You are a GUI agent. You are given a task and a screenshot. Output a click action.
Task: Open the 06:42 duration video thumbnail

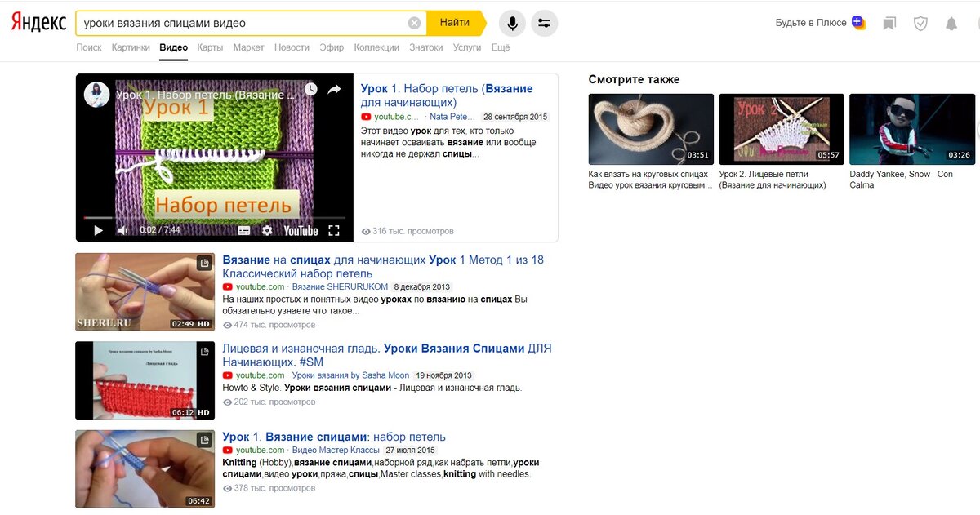pyautogui.click(x=145, y=468)
